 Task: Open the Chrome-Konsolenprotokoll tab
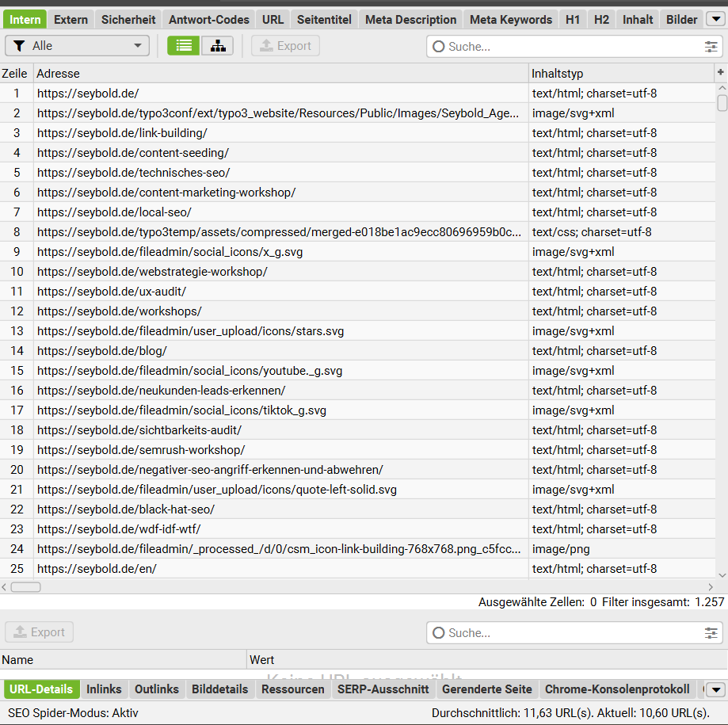coord(617,689)
